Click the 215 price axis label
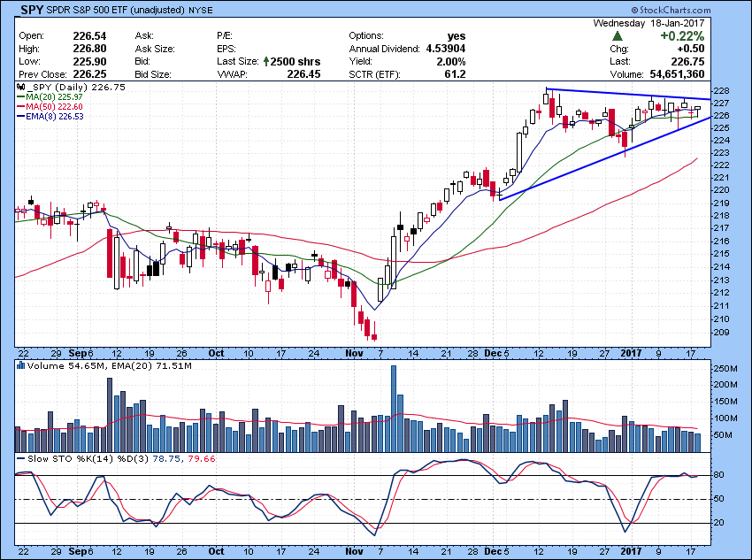 click(x=723, y=254)
